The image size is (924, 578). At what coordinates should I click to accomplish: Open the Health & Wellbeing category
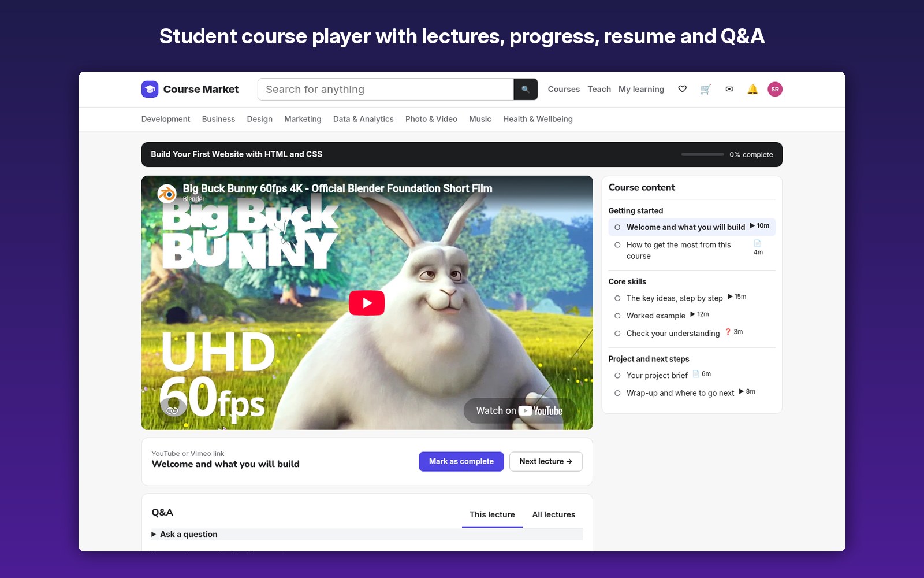click(538, 119)
